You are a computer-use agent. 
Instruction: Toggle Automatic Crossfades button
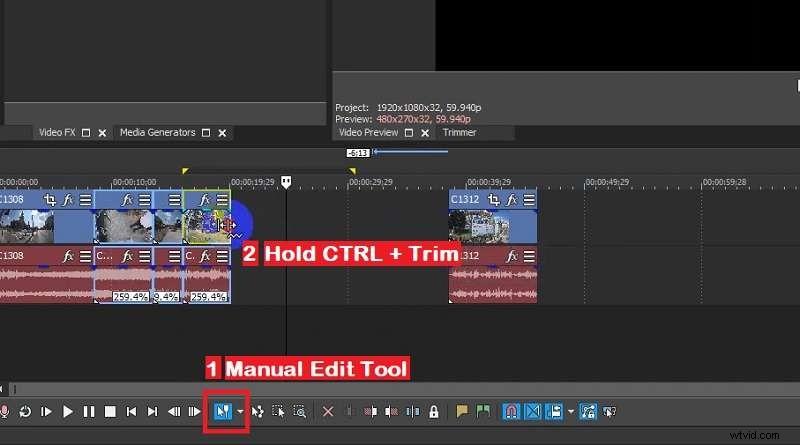click(532, 411)
